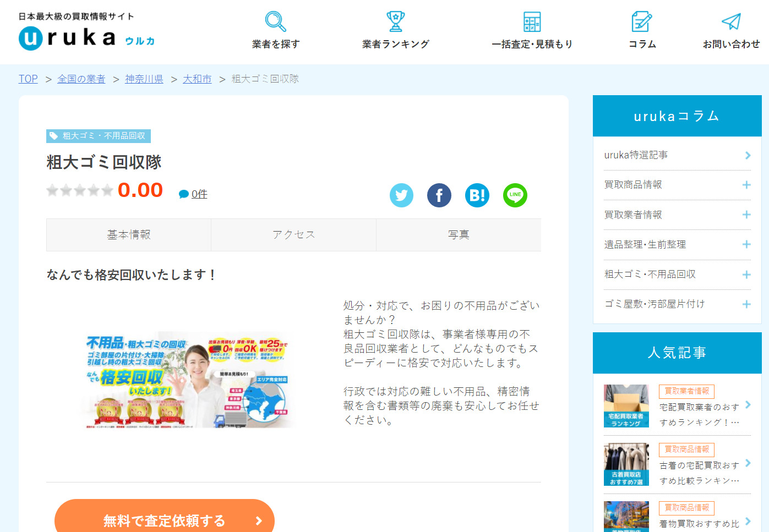This screenshot has height=532, width=769.
Task: Click the 一括査定・見積もり calculator icon
Action: click(x=532, y=21)
